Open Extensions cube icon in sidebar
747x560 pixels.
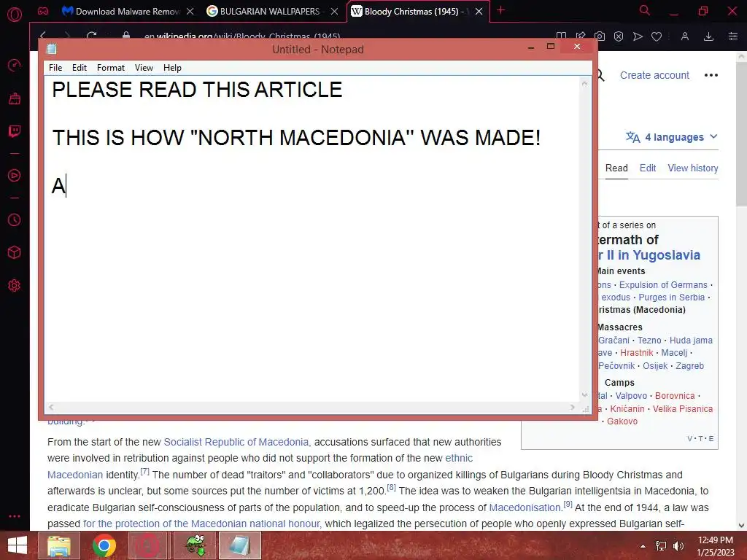point(15,252)
